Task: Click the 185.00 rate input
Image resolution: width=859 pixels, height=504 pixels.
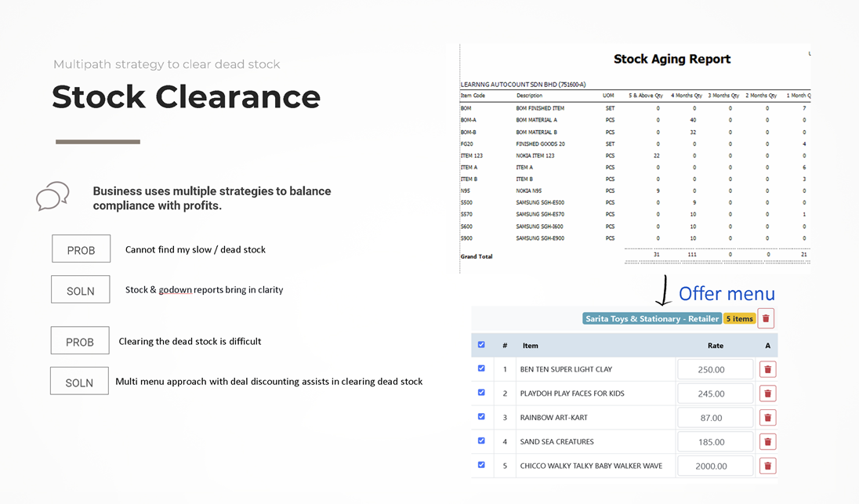Action: click(715, 441)
